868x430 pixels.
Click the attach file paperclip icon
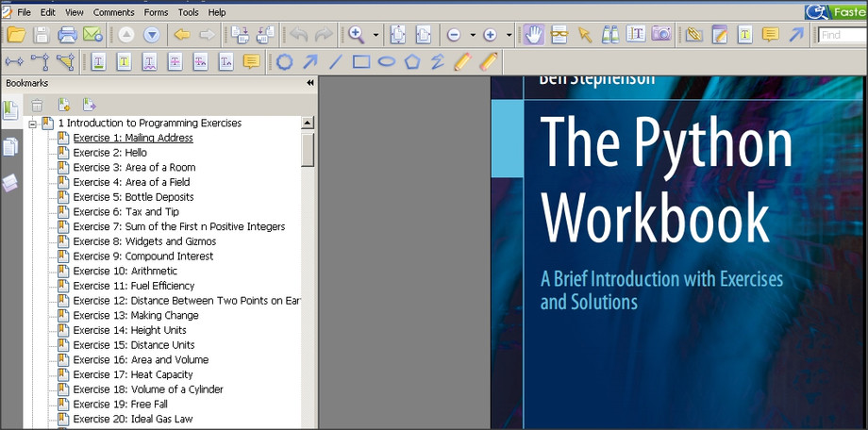coord(693,35)
